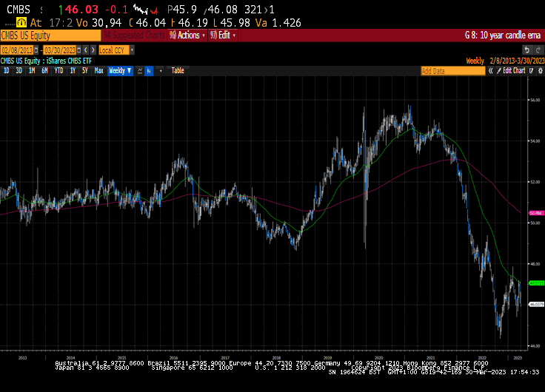545x392 pixels.
Task: Click the low value 45.98 in header
Action: [235, 23]
